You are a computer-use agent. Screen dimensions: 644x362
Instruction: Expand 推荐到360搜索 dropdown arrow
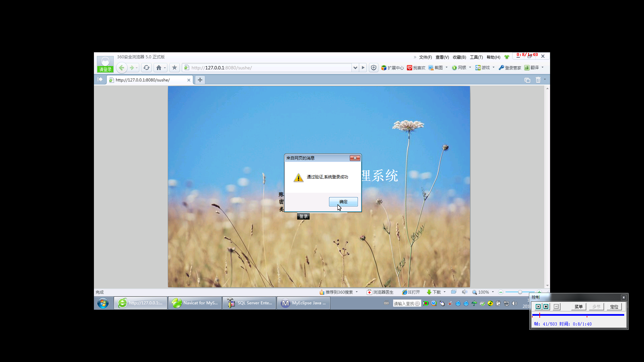point(357,292)
